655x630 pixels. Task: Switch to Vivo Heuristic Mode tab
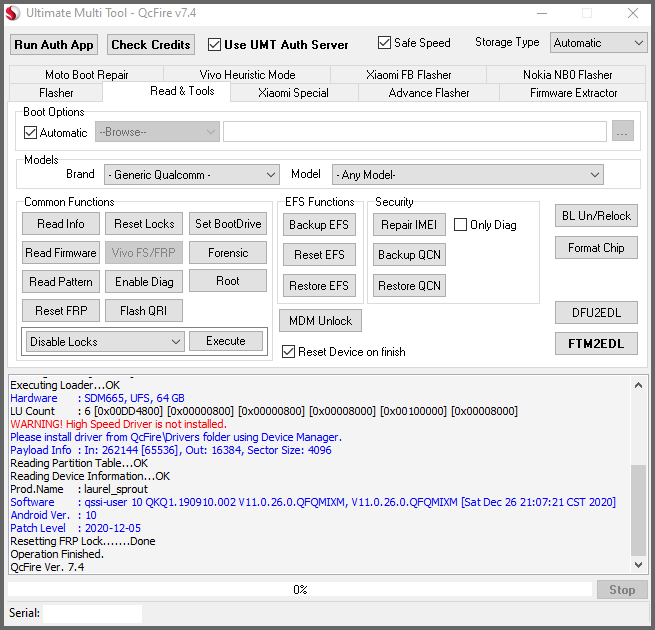(x=247, y=74)
